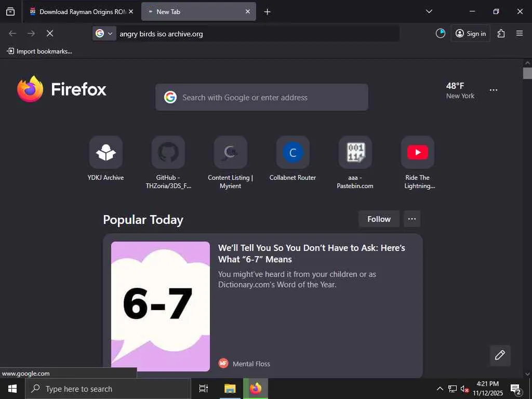Open the Firefox application hamburger menu

(520, 33)
